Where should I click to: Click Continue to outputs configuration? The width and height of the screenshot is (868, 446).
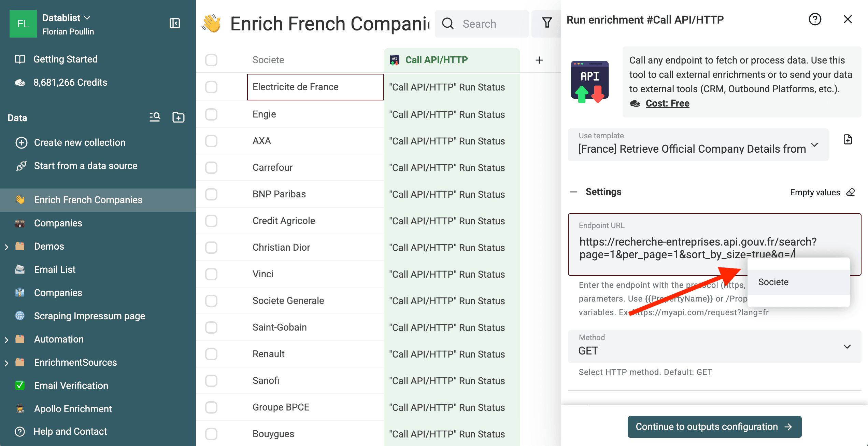(714, 427)
